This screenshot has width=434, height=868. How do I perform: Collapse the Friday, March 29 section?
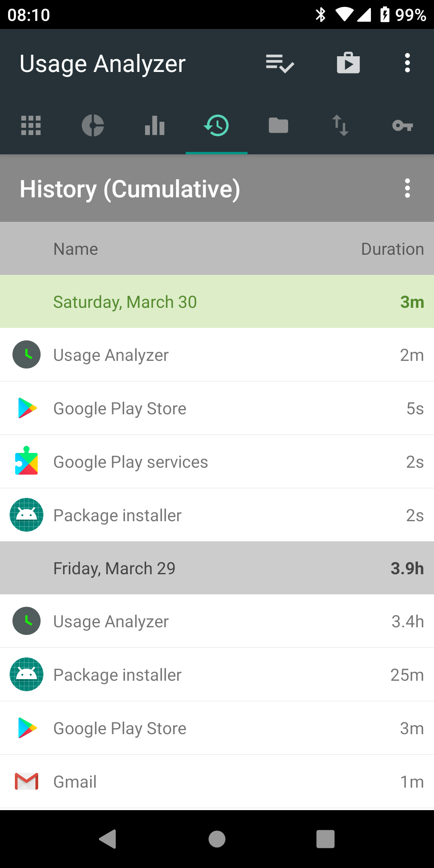pyautogui.click(x=217, y=568)
